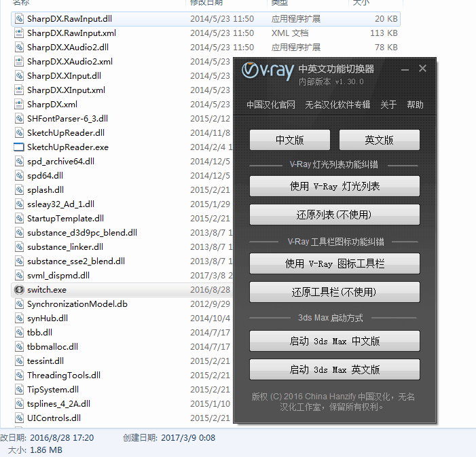Image resolution: width=476 pixels, height=457 pixels.
Task: Open 中国汉化官网 menu link
Action: 271,105
